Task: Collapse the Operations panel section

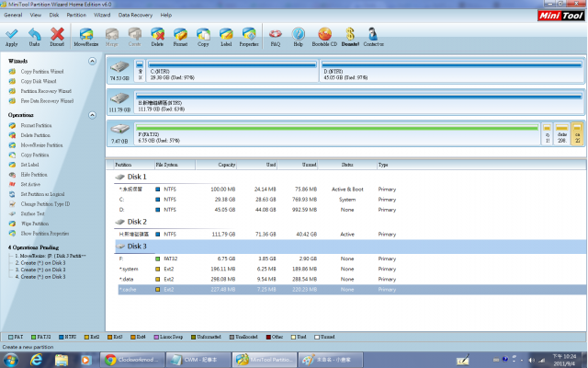Action: (x=92, y=115)
